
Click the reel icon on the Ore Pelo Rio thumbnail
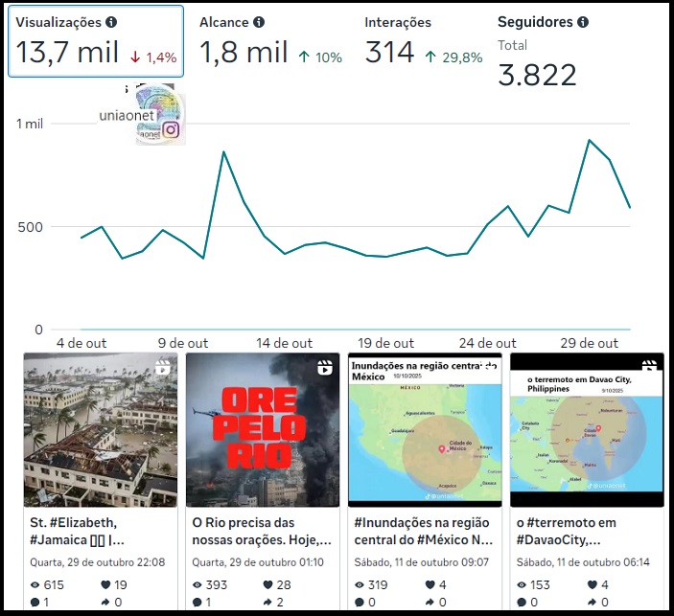pos(326,367)
